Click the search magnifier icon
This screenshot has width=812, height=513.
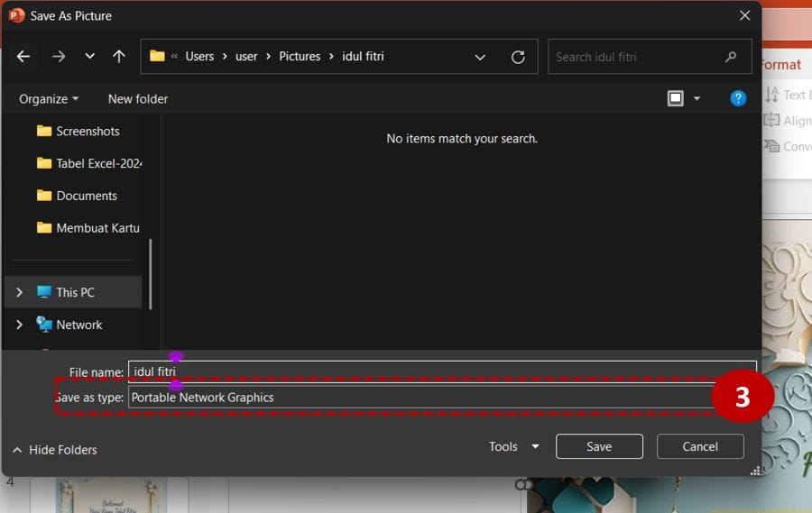[731, 57]
